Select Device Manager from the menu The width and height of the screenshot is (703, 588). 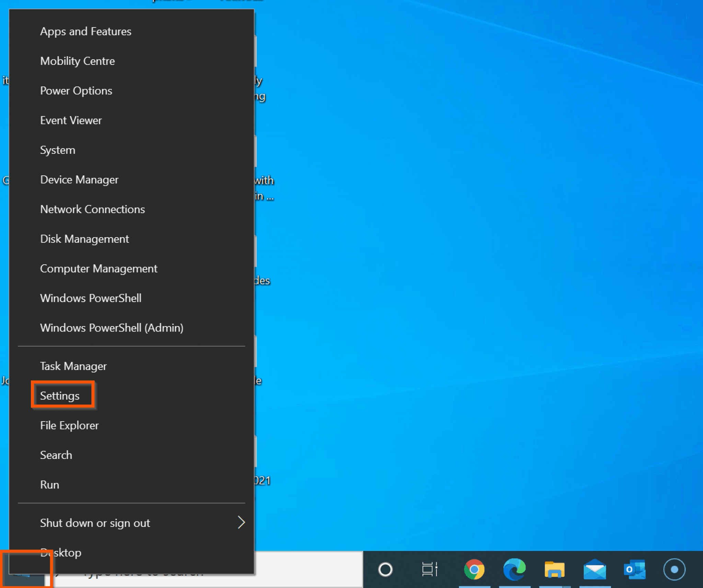point(79,180)
